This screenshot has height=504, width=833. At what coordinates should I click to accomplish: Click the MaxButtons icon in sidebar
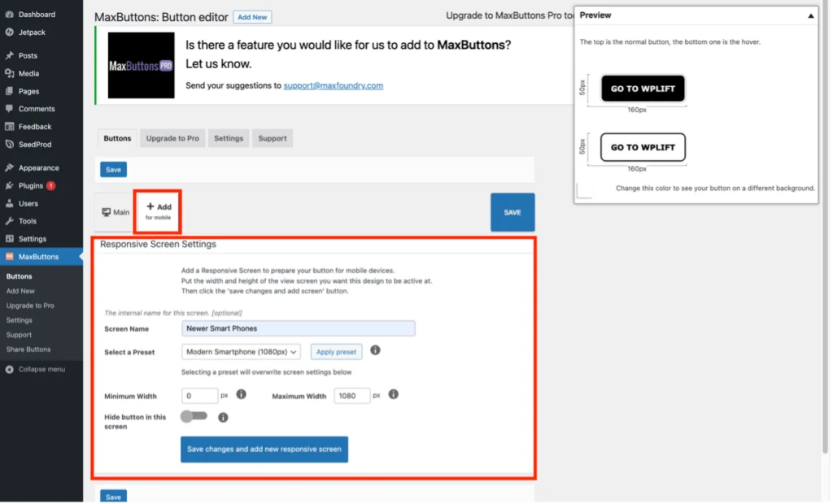coord(10,257)
